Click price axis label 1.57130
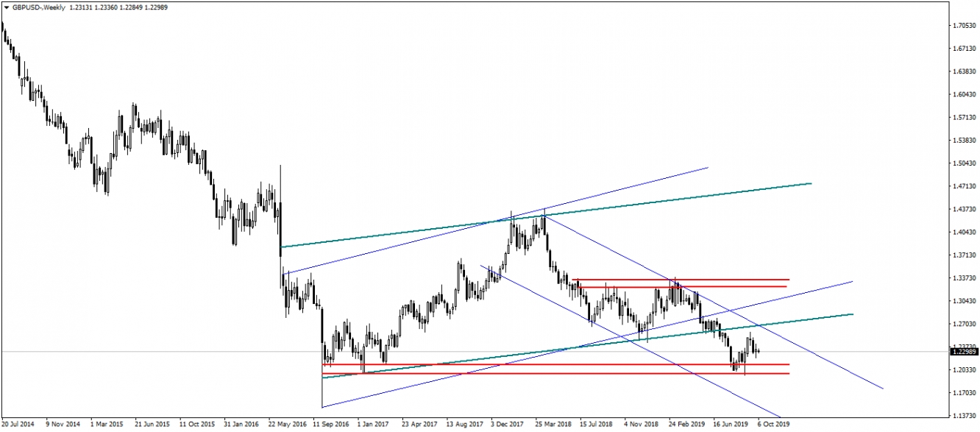 coord(963,117)
